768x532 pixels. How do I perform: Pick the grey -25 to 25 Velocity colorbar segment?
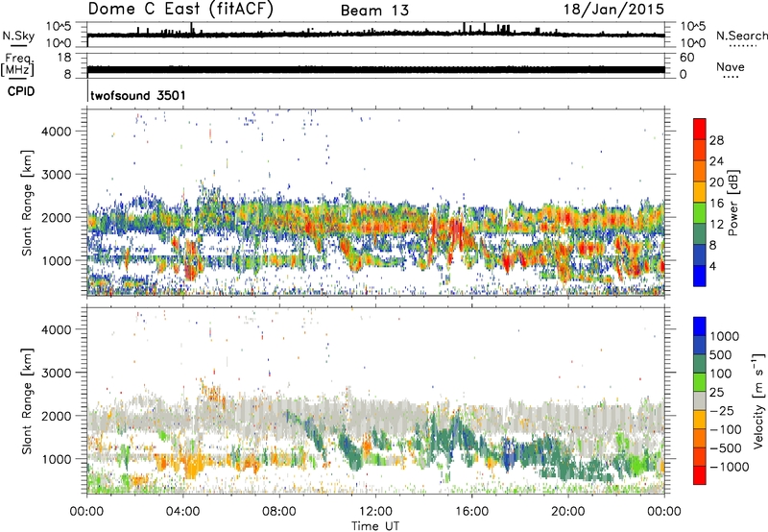pyautogui.click(x=700, y=400)
